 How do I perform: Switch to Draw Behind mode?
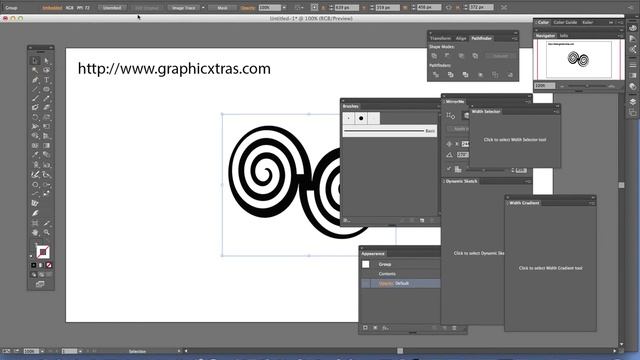pyautogui.click(x=41, y=275)
